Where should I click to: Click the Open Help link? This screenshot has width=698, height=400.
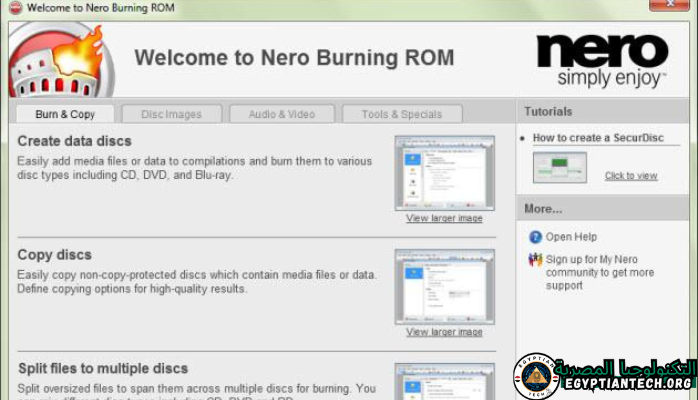click(571, 237)
